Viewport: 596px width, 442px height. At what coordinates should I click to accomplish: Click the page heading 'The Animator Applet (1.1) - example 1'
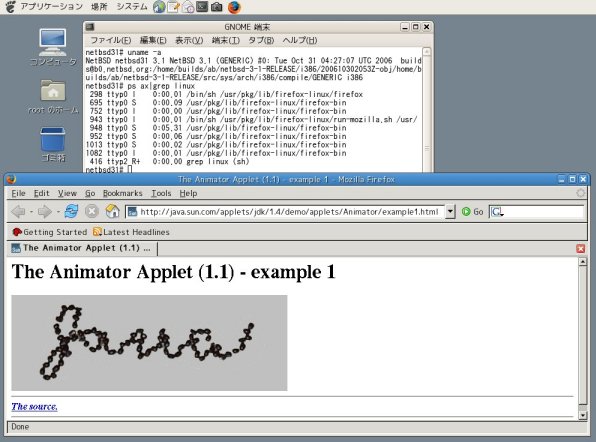[174, 272]
